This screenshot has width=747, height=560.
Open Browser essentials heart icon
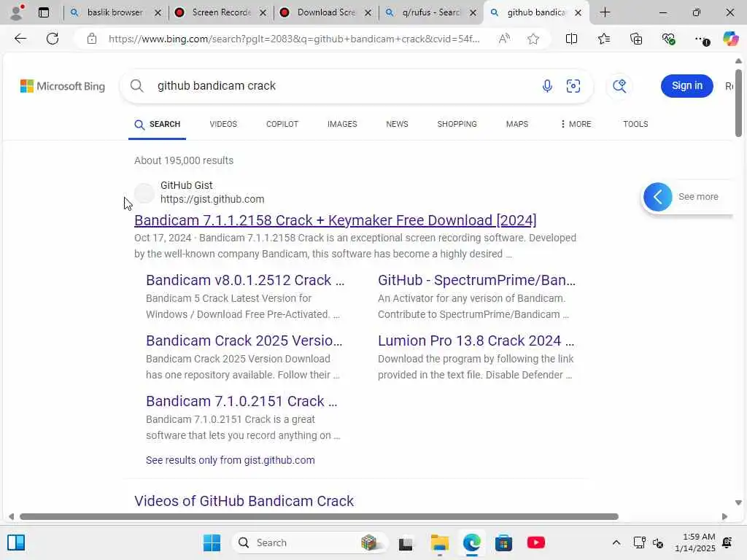tap(668, 39)
